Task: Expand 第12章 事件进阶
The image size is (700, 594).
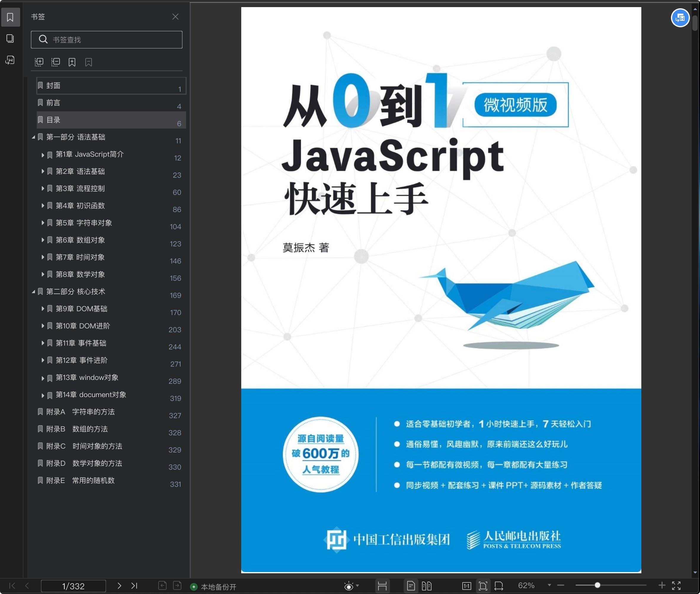Action: (x=43, y=360)
